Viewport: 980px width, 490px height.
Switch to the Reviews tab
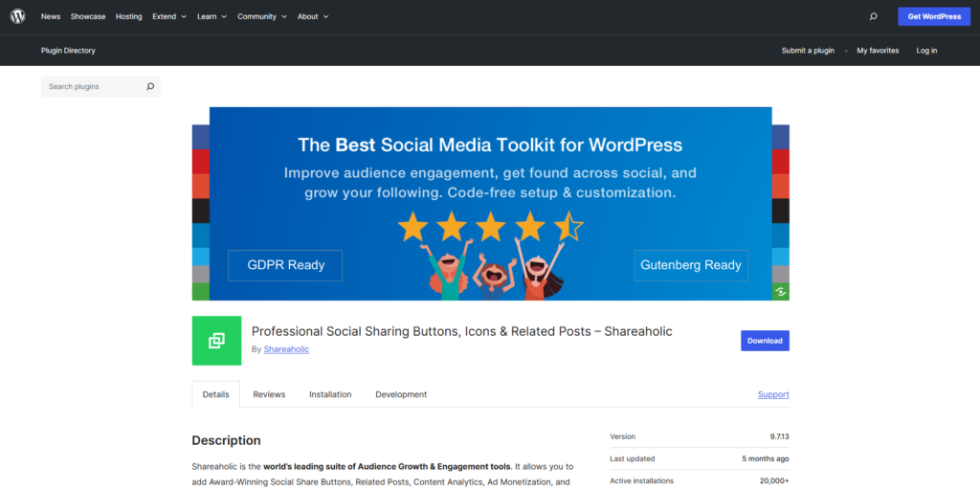coord(269,394)
